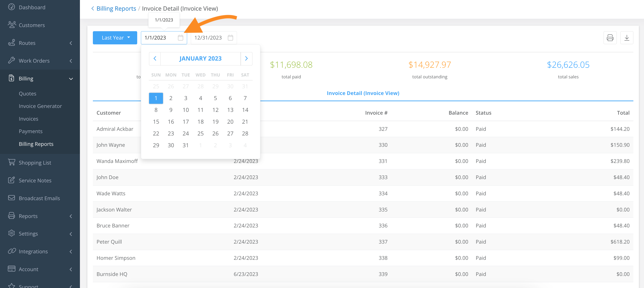Go to previous month in calendar

click(x=155, y=58)
